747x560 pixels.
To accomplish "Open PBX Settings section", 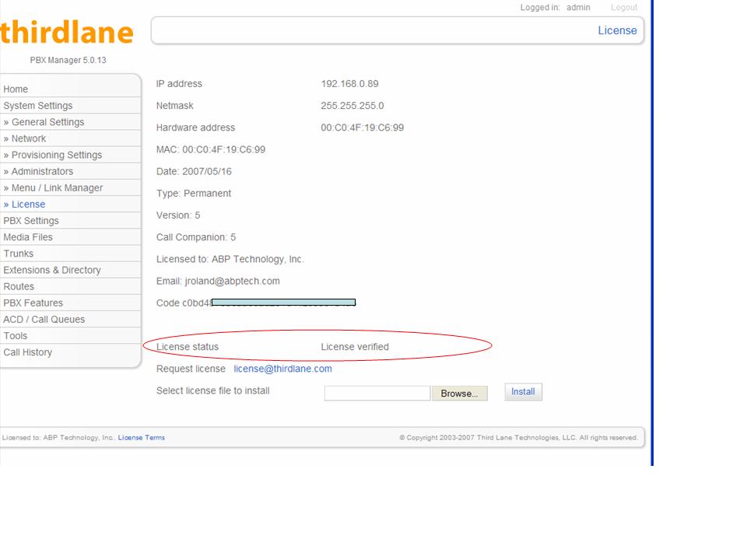I will (x=31, y=220).
